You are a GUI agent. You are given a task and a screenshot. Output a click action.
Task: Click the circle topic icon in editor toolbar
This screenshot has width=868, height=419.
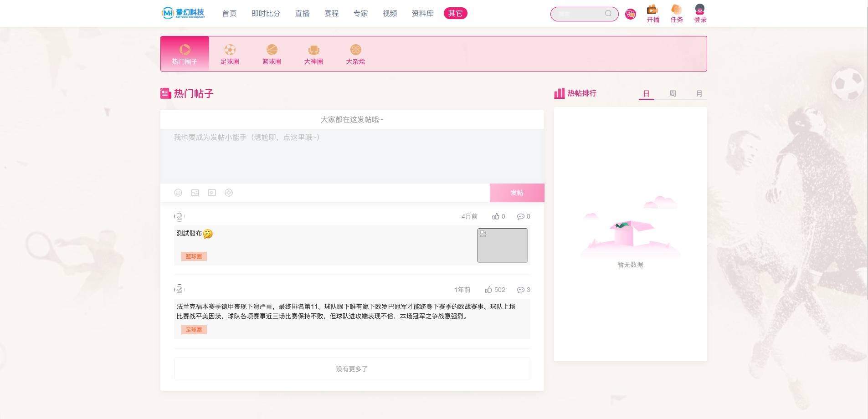coord(229,193)
